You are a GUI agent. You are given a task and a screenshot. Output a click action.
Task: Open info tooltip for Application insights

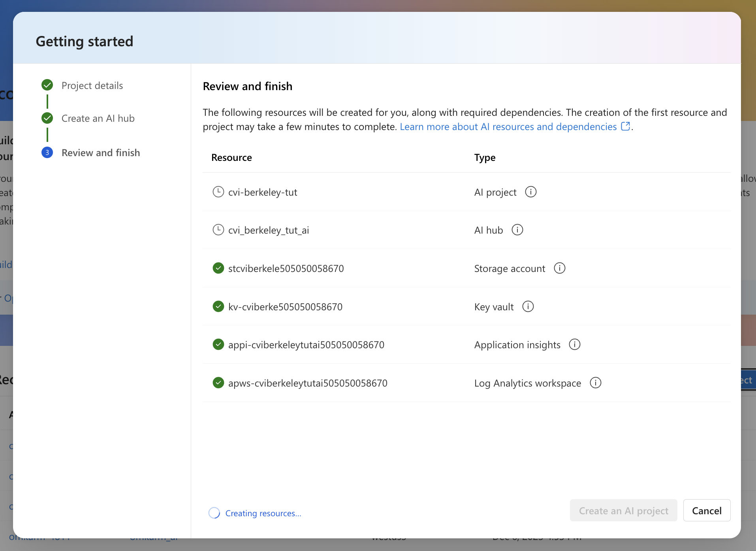point(574,344)
